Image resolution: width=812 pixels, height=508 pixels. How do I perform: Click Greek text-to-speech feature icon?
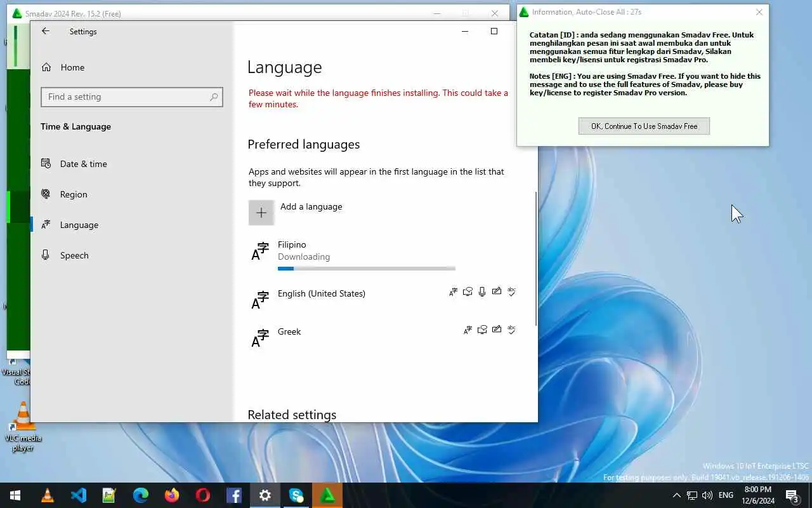pos(482,330)
